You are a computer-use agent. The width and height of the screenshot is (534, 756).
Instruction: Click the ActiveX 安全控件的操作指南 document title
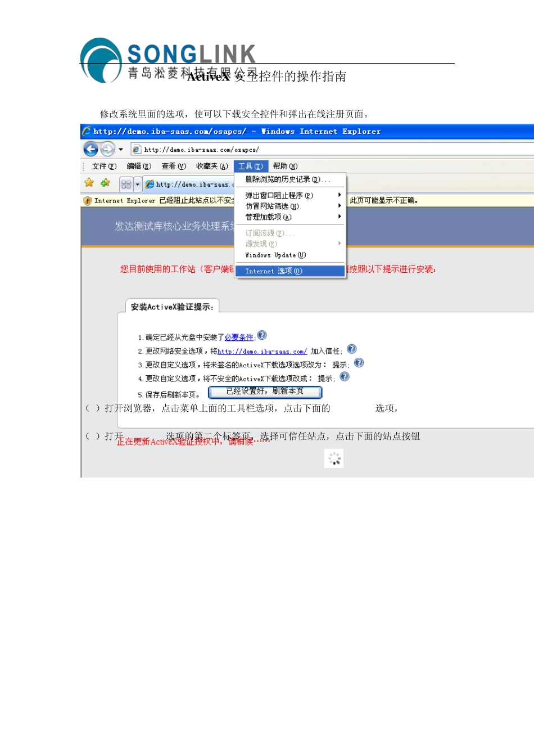pos(266,76)
